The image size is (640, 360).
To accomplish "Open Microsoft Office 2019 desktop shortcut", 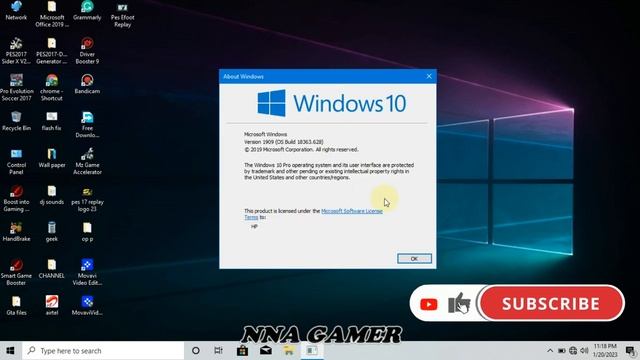I will pyautogui.click(x=52, y=14).
